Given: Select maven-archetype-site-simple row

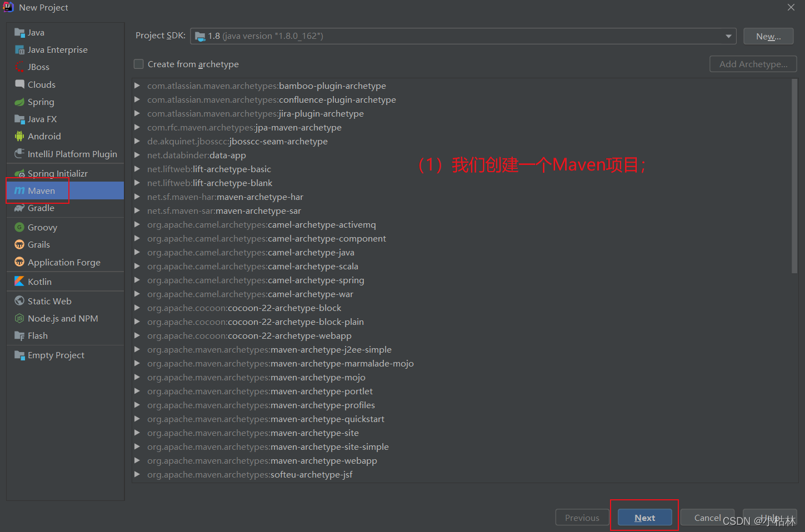Looking at the screenshot, I should [x=461, y=447].
